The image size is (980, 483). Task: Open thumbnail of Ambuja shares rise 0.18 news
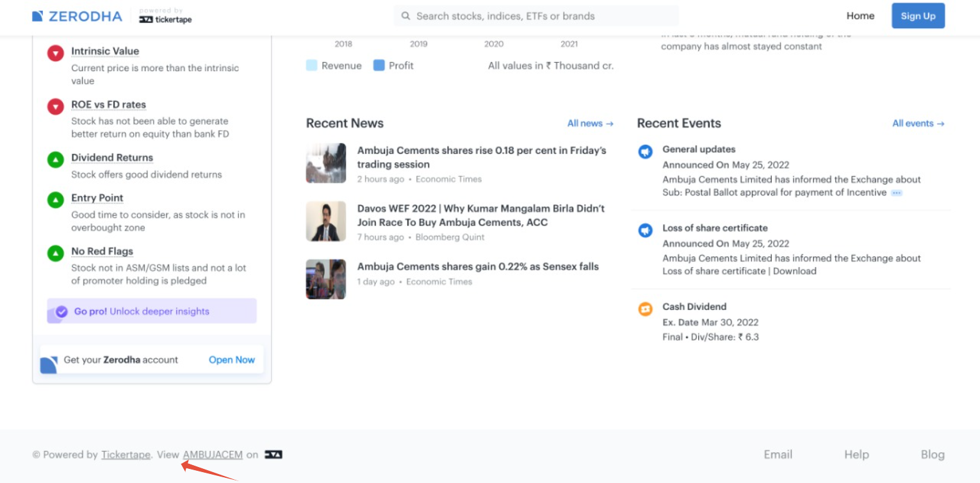coord(326,163)
